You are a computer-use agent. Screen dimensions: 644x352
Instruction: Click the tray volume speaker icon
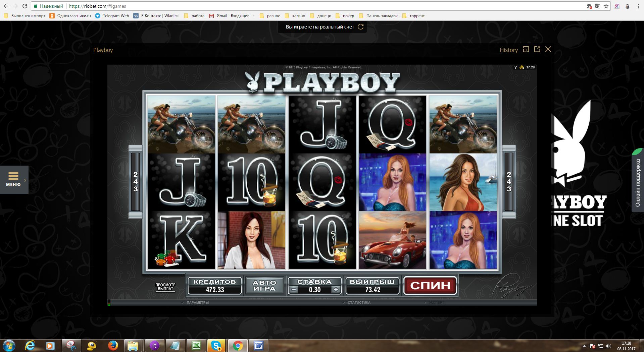pos(609,346)
